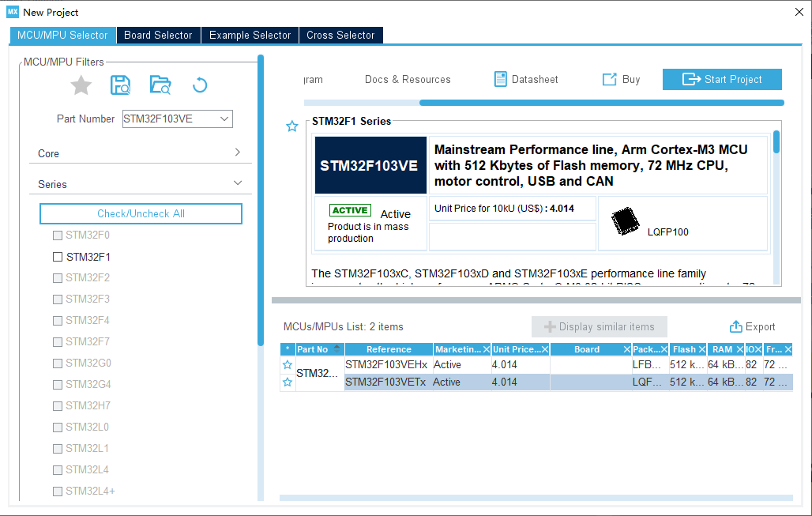Click the MCU list horizontal scrollbar

point(536,498)
